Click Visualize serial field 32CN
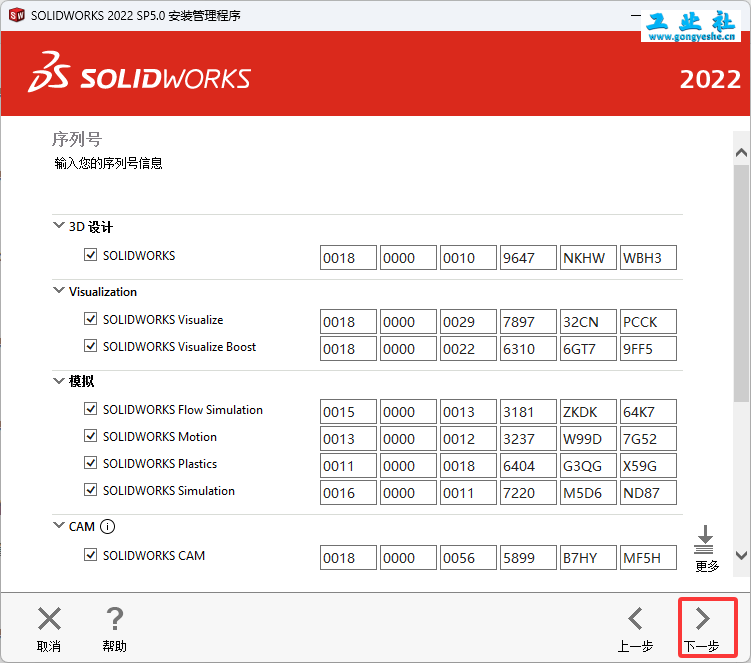 (x=588, y=321)
